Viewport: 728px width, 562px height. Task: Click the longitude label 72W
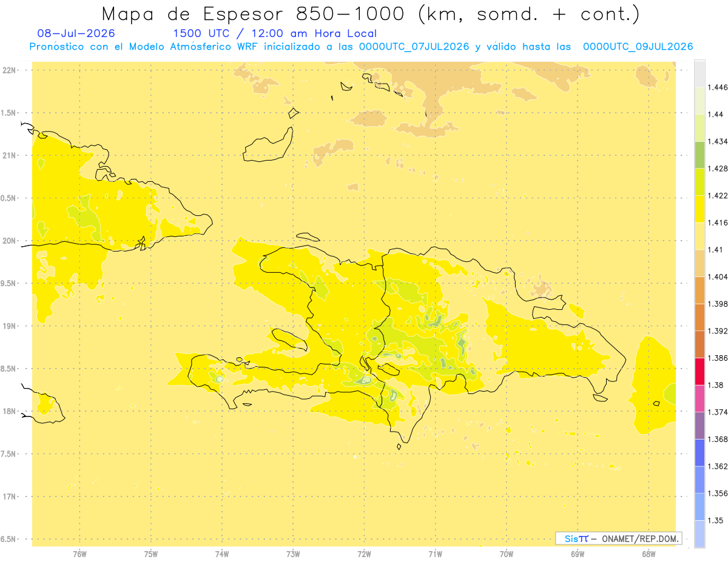(364, 554)
